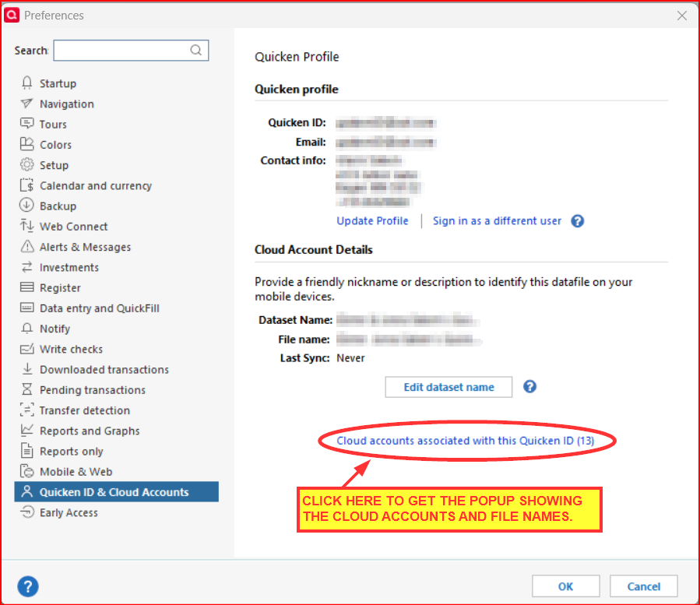
Task: Click the Backup download-circle icon
Action: pos(26,206)
